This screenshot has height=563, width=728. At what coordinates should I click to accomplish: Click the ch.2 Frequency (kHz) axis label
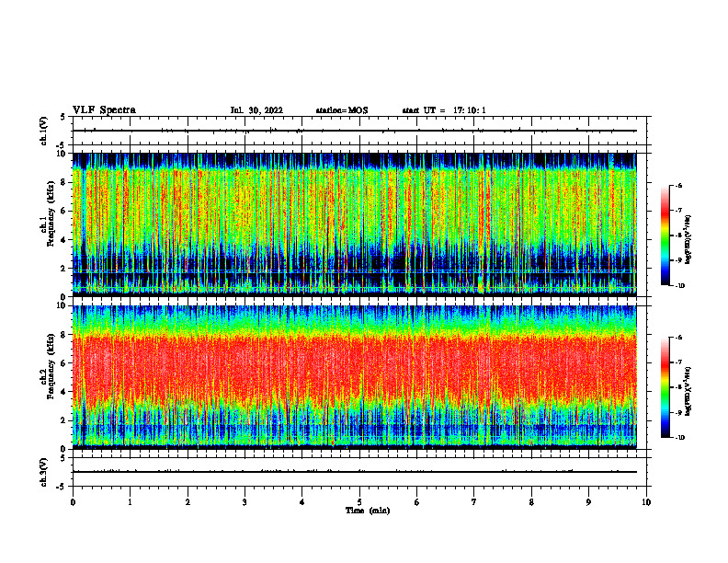(51, 366)
